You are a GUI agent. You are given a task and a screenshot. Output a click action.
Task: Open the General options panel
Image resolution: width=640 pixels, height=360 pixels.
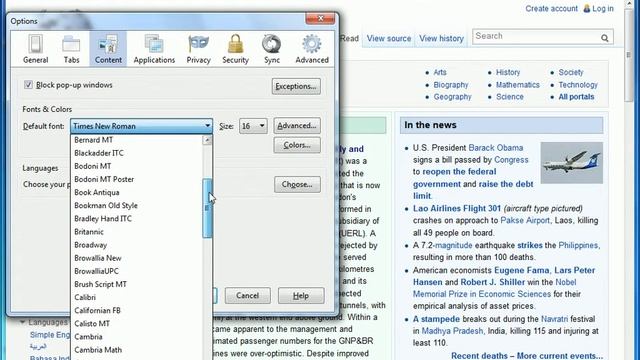(x=36, y=49)
